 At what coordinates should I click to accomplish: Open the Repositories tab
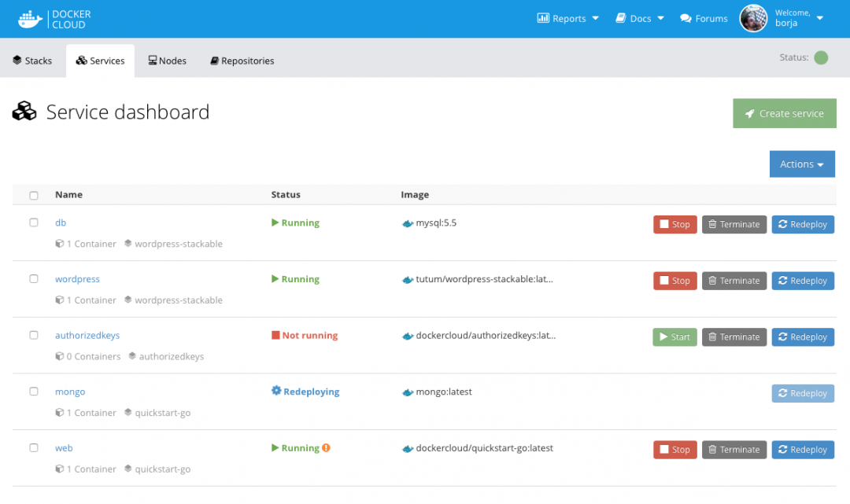(x=242, y=60)
